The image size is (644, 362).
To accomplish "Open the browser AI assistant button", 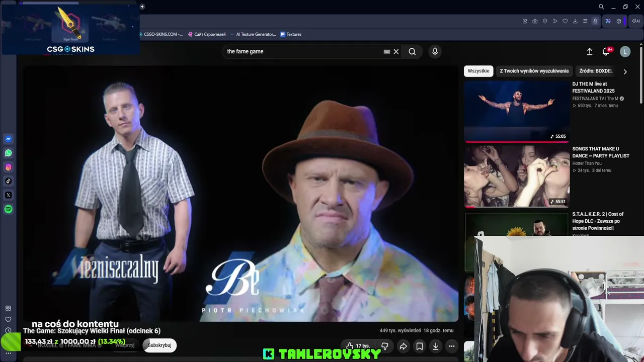I will coord(636,21).
